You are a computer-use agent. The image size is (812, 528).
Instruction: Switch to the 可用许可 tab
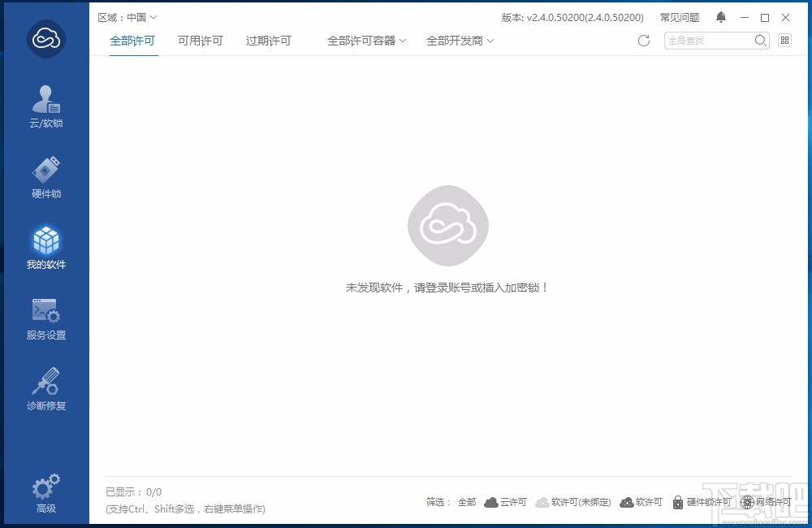(x=200, y=38)
